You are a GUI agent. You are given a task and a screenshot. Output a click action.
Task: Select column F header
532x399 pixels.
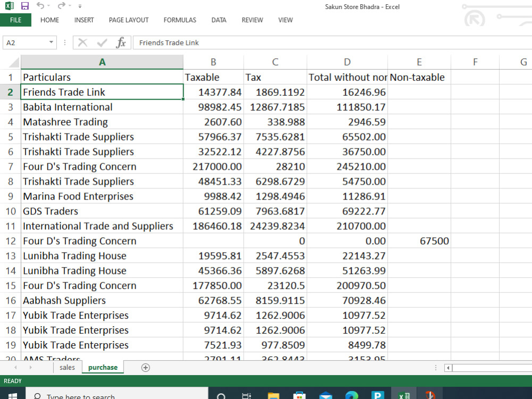(475, 62)
